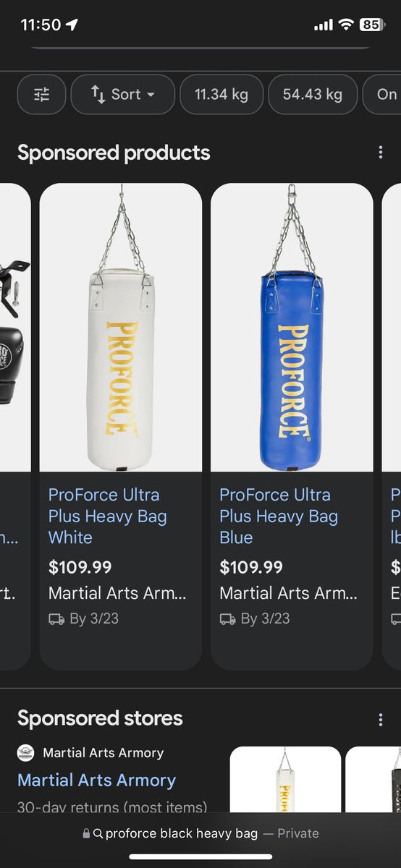Image resolution: width=401 pixels, height=868 pixels.
Task: Tap delivery truck icon under blue bag
Action: click(x=227, y=619)
